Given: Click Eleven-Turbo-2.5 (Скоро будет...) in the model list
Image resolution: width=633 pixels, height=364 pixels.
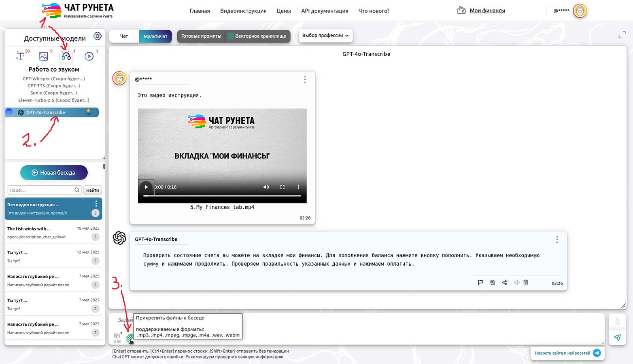Looking at the screenshot, I should pos(54,100).
